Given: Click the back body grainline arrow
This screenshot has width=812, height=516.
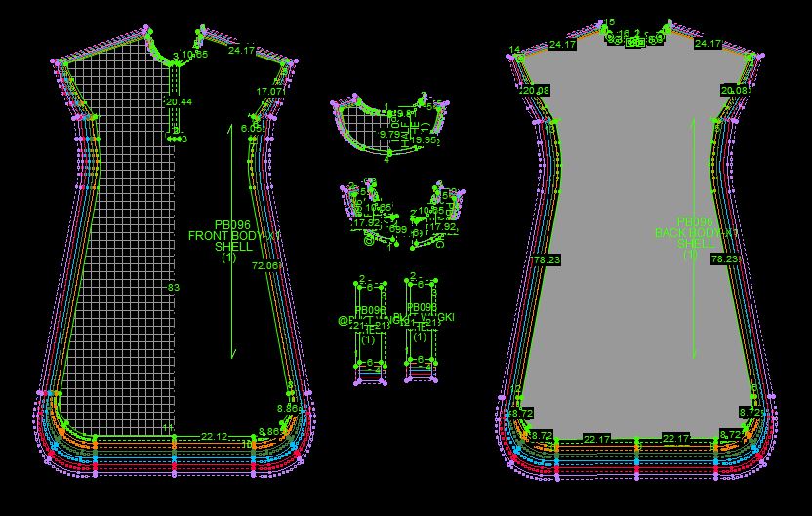Looking at the screenshot, I should pyautogui.click(x=694, y=293).
